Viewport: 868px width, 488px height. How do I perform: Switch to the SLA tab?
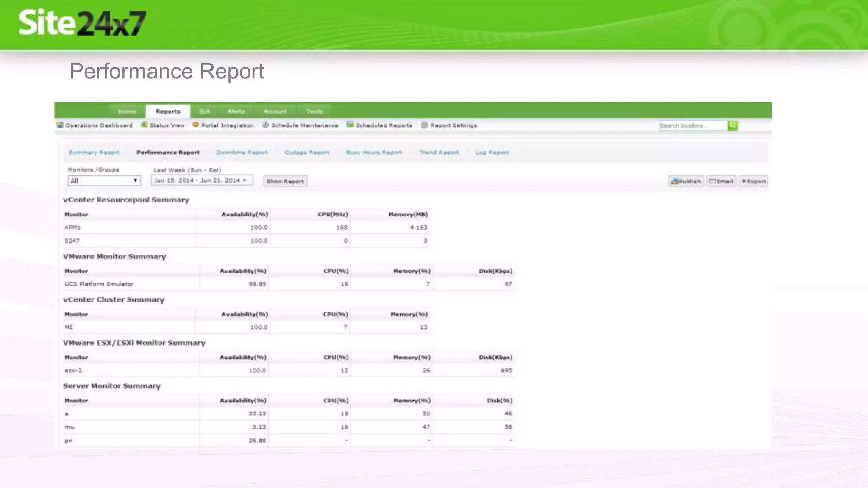[x=204, y=111]
